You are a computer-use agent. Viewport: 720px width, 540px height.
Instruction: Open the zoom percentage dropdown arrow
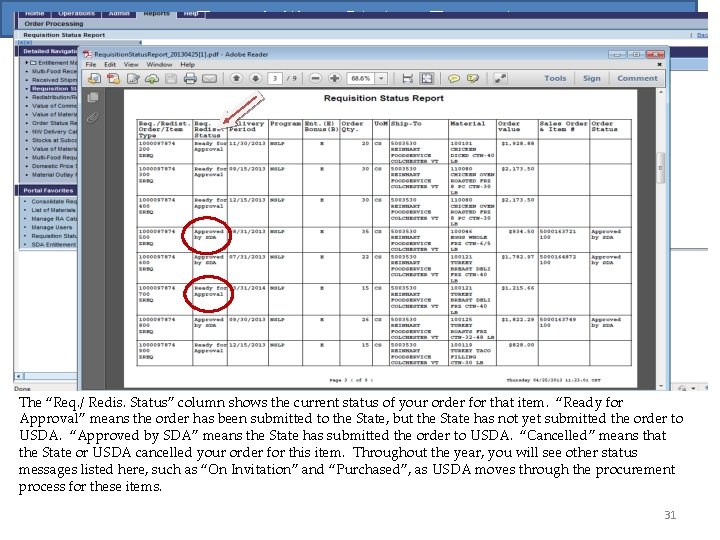pyautogui.click(x=381, y=79)
